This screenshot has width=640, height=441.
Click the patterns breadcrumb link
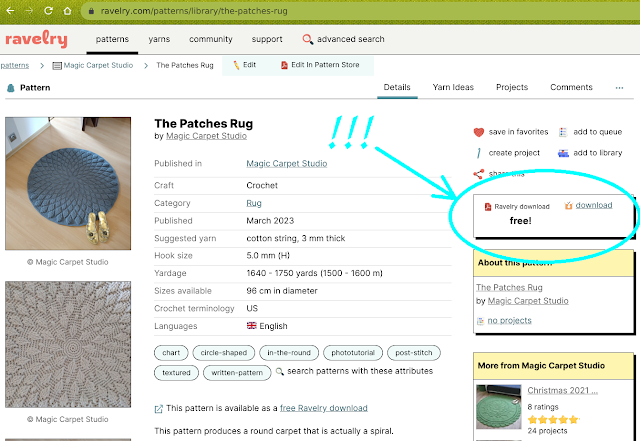15,65
